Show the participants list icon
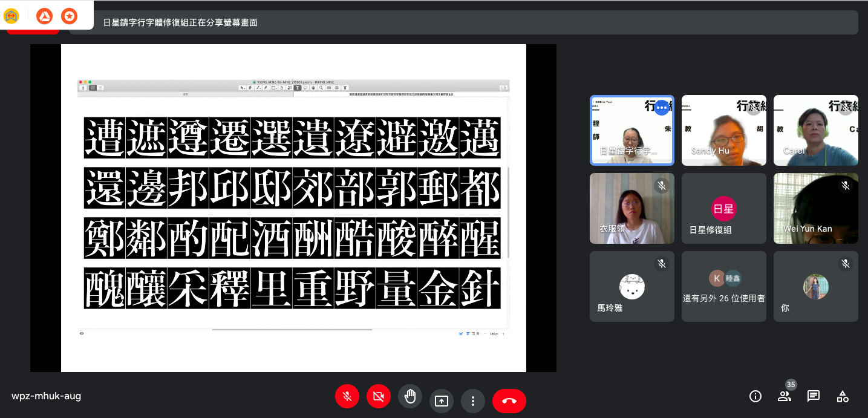The width and height of the screenshot is (868, 418). pyautogui.click(x=785, y=396)
